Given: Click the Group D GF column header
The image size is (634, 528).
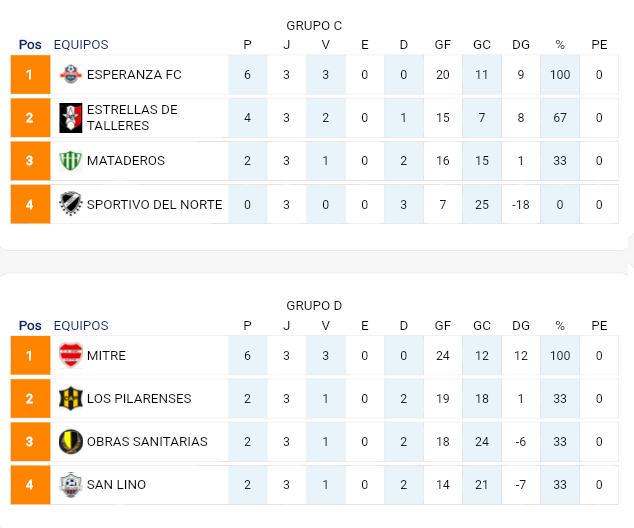Looking at the screenshot, I should click(x=443, y=326).
